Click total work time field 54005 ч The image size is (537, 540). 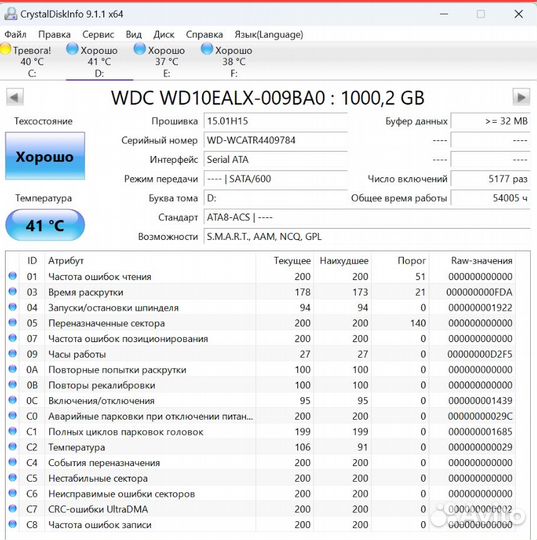coord(490,198)
